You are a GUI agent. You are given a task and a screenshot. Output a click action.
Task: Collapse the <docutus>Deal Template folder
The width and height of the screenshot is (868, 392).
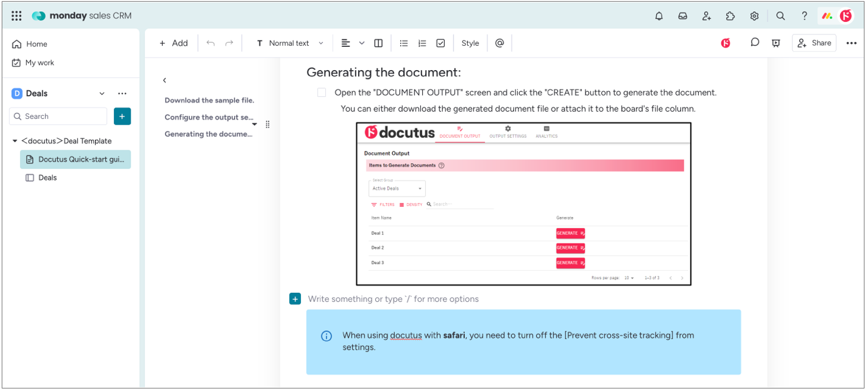pyautogui.click(x=15, y=141)
